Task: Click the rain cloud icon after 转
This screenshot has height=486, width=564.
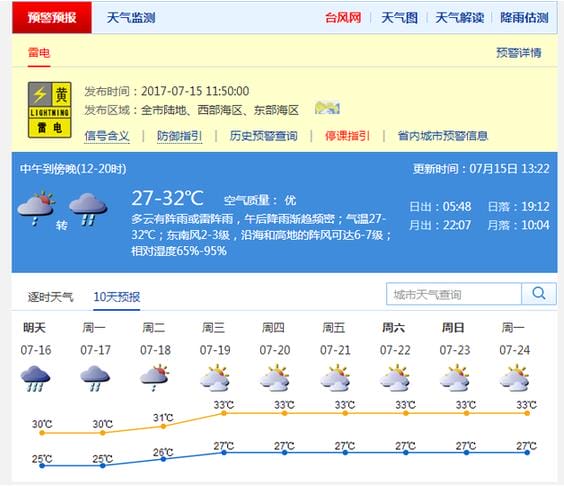Action: (88, 209)
